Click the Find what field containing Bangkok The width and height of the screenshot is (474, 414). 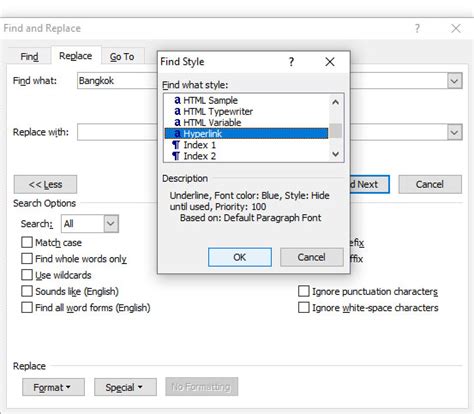click(x=117, y=81)
